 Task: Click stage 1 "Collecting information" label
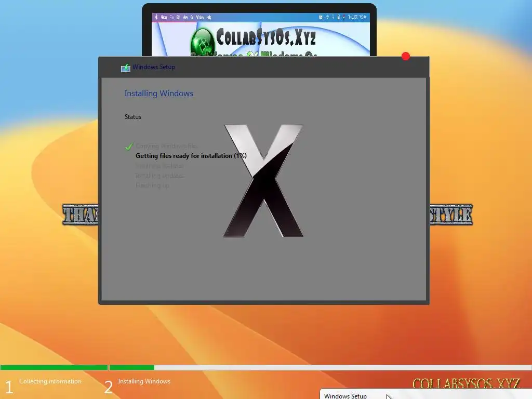(x=50, y=381)
